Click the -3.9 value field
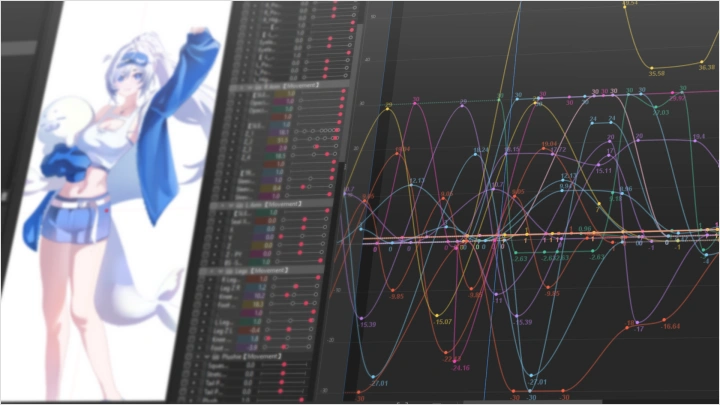 [248, 348]
